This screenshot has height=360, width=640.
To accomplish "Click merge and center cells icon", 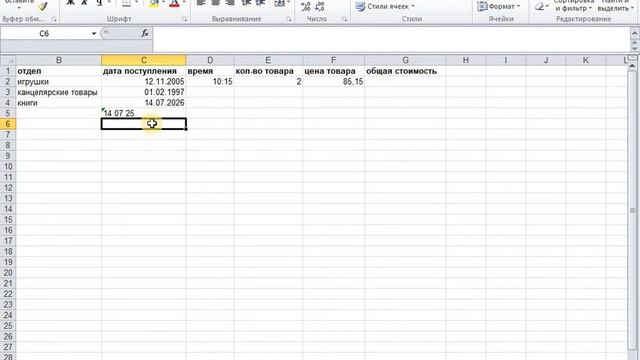I will pos(279,3).
